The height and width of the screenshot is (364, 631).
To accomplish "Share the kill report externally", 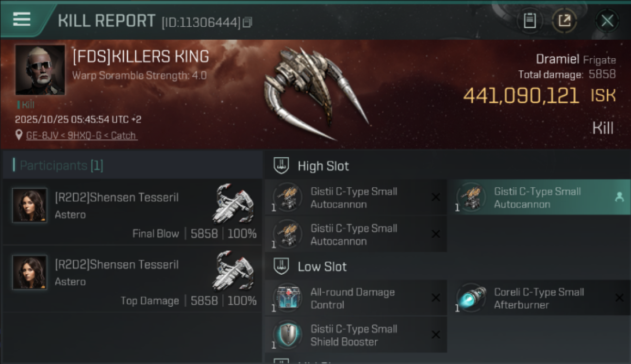I will 564,21.
